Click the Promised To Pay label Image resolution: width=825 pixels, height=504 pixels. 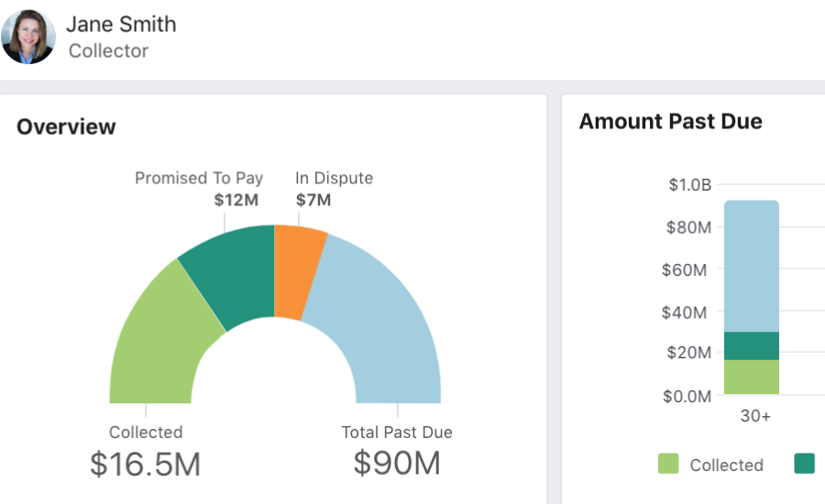(199, 178)
